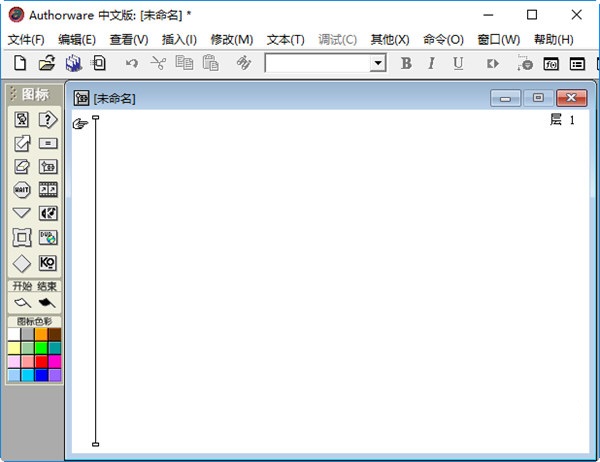Pick the white Start flag
The height and width of the screenshot is (462, 600).
tap(22, 303)
